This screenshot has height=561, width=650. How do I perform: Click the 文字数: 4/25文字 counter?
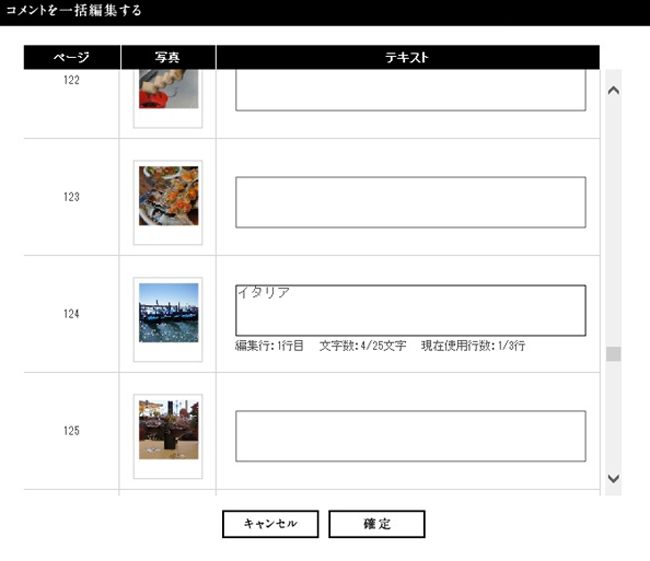(363, 345)
